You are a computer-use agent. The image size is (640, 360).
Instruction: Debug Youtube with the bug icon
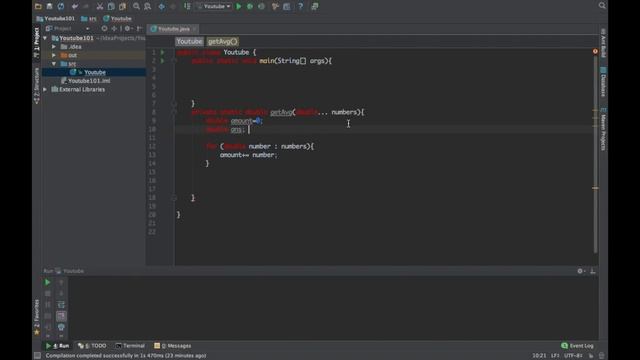(x=250, y=6)
